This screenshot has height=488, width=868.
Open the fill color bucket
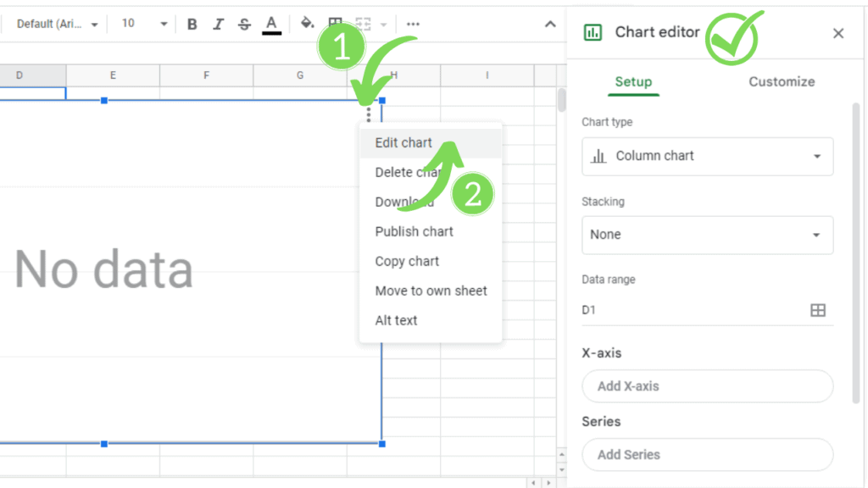308,24
